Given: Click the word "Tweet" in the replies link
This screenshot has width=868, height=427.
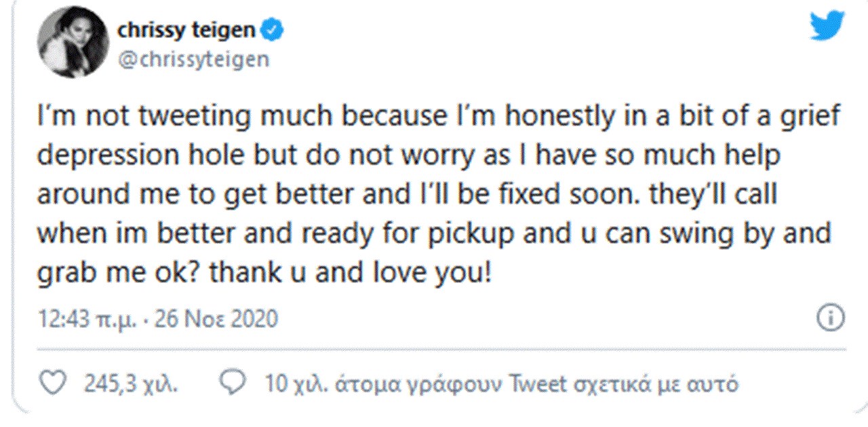Looking at the screenshot, I should click(538, 385).
